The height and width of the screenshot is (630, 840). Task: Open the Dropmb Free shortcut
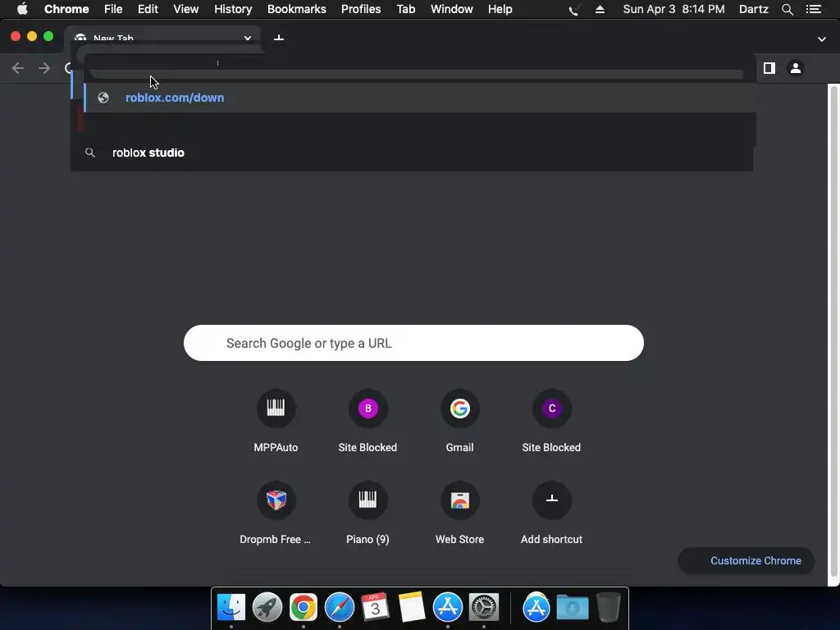click(x=276, y=514)
